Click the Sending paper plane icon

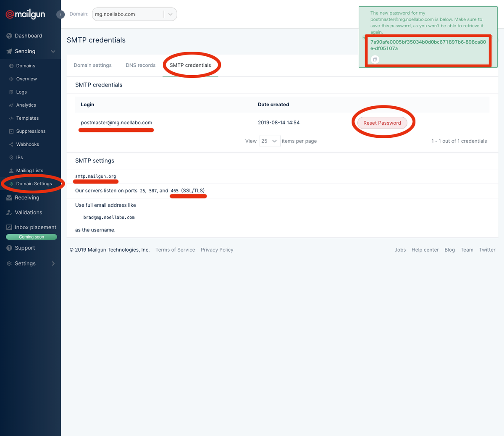(9, 51)
